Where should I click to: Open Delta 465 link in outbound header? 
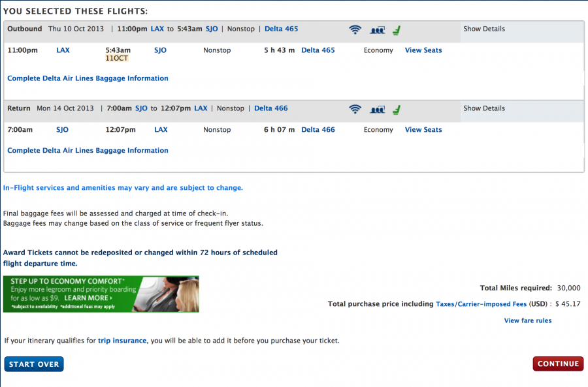tap(281, 29)
